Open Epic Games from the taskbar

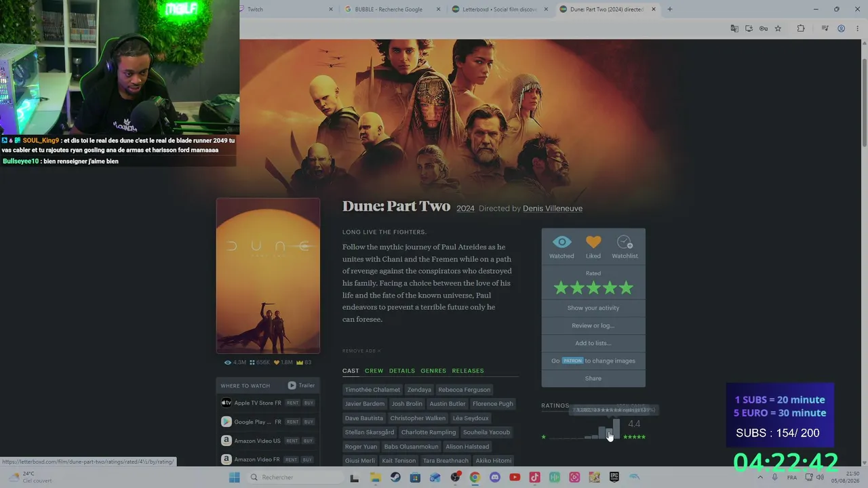[x=614, y=477]
